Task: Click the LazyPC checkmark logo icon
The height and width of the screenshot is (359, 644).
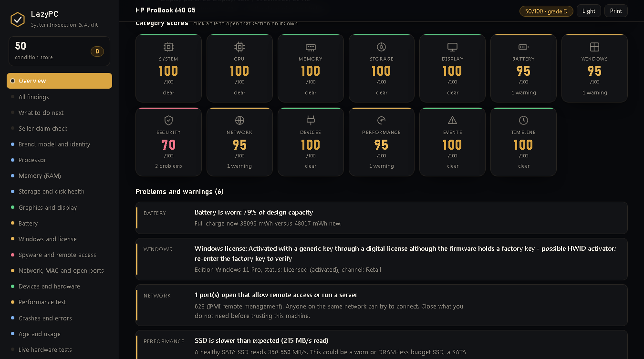Action: 18,19
